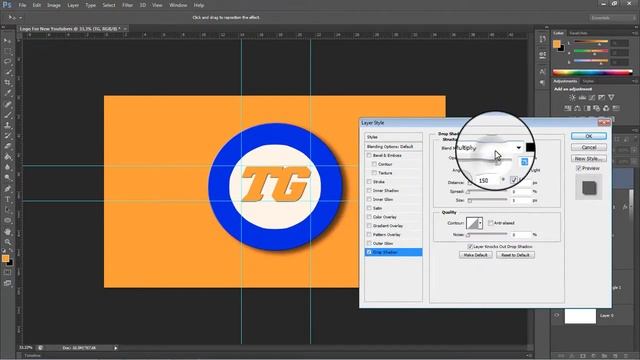Select the Ellipse shape tool
This screenshot has width=640, height=360.
(x=7, y=220)
